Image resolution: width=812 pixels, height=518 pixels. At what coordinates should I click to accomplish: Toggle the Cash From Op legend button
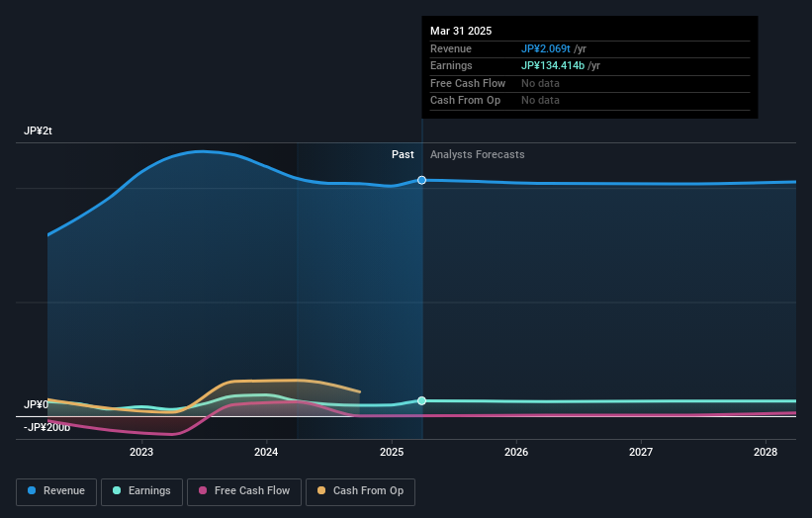(x=360, y=491)
